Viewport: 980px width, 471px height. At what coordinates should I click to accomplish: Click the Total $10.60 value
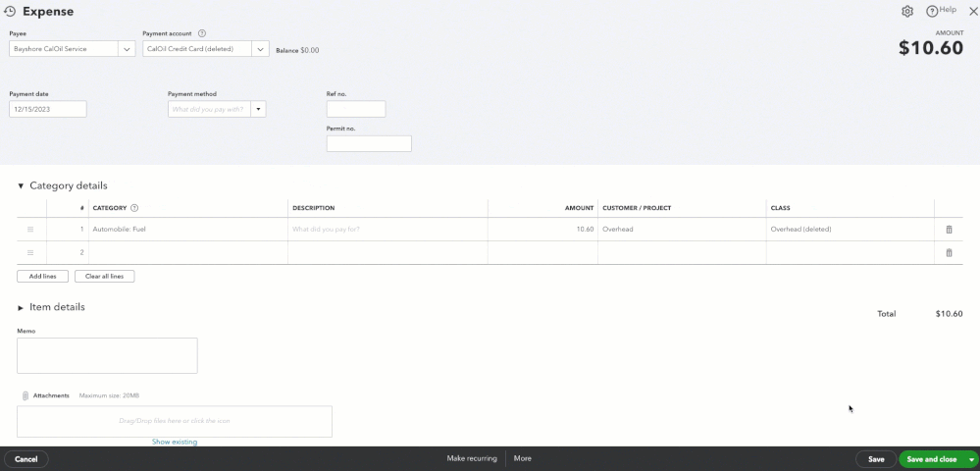949,314
